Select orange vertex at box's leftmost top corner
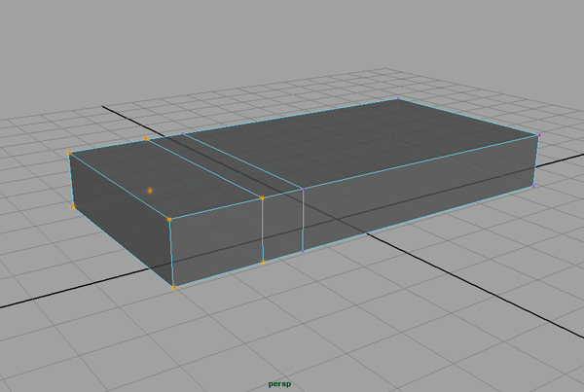Image resolution: width=584 pixels, height=392 pixels. (69, 153)
